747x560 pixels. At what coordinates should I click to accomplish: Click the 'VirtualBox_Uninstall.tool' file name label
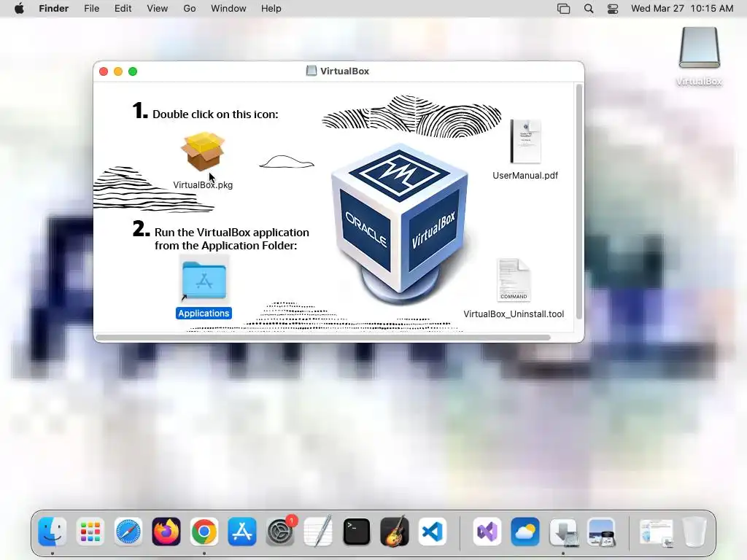pos(514,314)
